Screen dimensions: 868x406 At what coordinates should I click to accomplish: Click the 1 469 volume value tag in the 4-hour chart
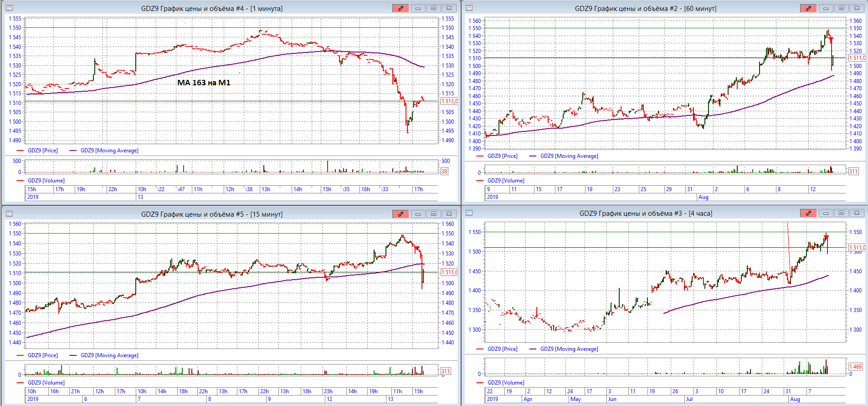855,367
